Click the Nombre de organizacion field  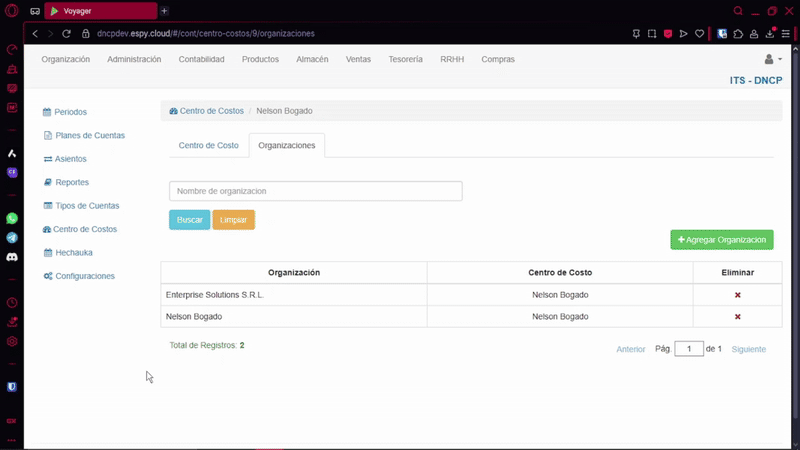(315, 191)
